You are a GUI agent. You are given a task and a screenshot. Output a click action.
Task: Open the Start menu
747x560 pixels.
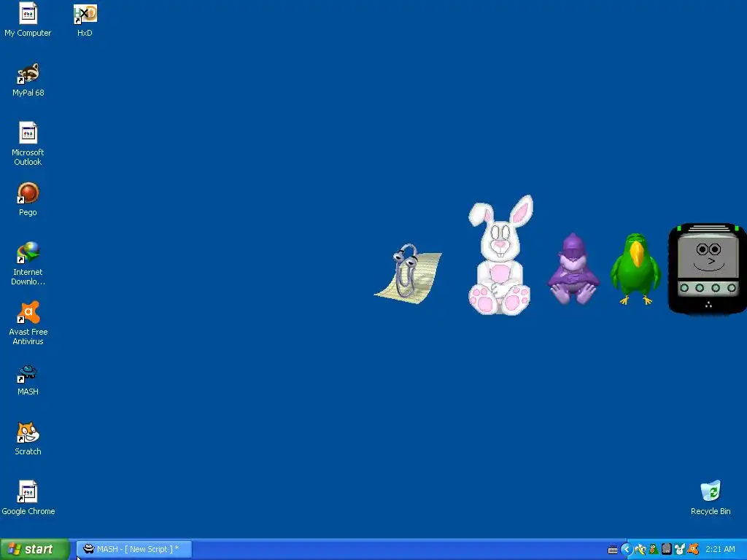pyautogui.click(x=35, y=550)
